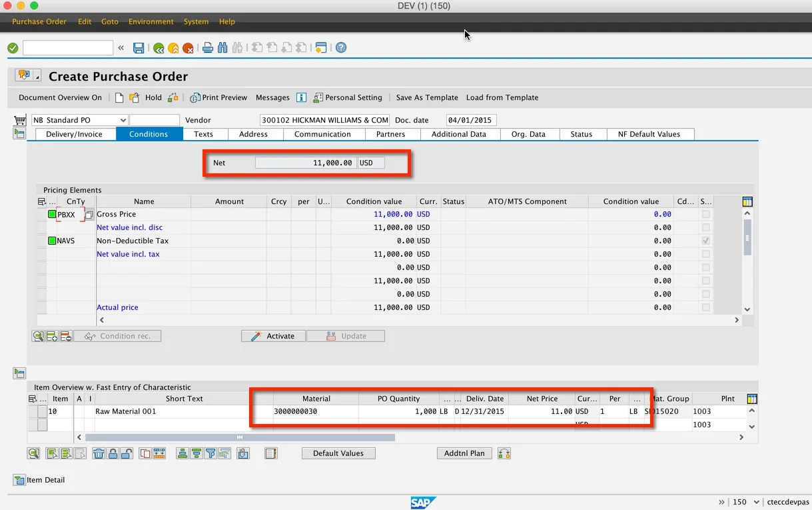This screenshot has height=510, width=812.
Task: Click the item overview horizontal scrollbar thumb
Action: click(240, 437)
